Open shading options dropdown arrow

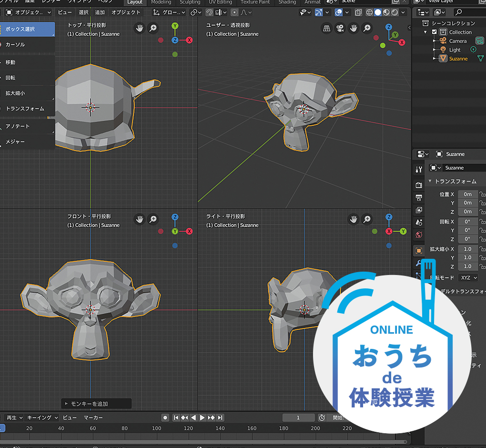pyautogui.click(x=403, y=12)
